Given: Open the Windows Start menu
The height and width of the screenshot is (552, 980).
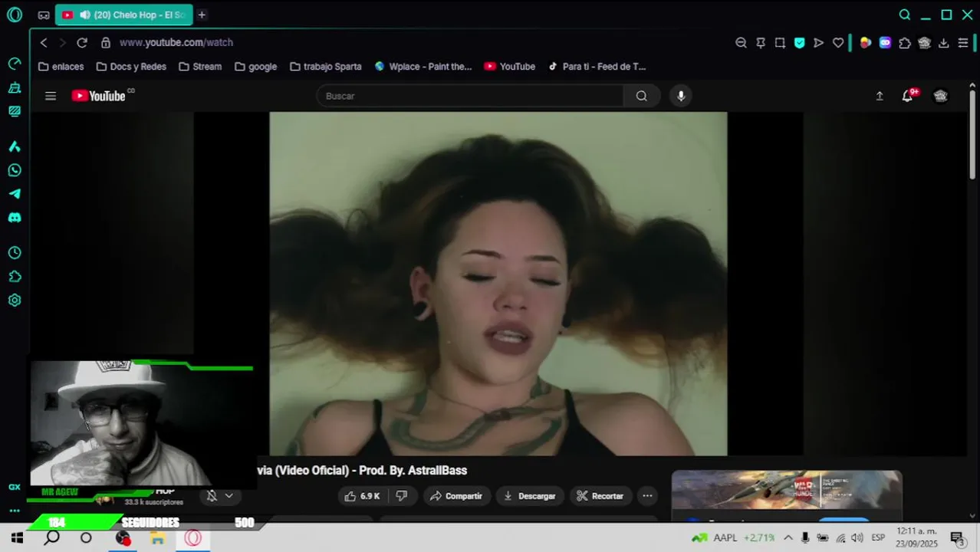Looking at the screenshot, I should (17, 538).
